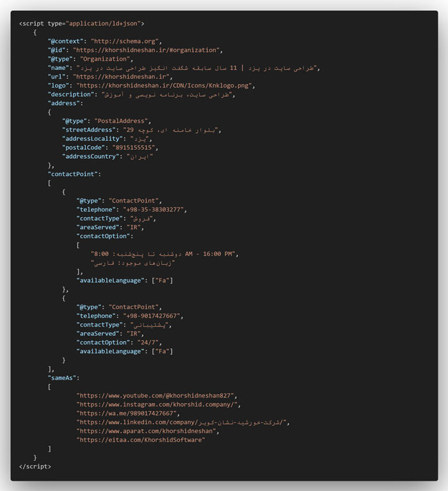Click the "sameAs" key
Screen dimensions: 448x491
click(62, 378)
